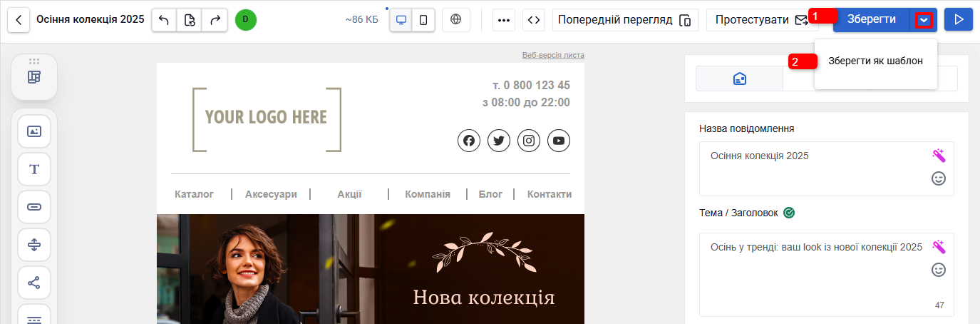Select the spacer divider block tool

coord(34,245)
